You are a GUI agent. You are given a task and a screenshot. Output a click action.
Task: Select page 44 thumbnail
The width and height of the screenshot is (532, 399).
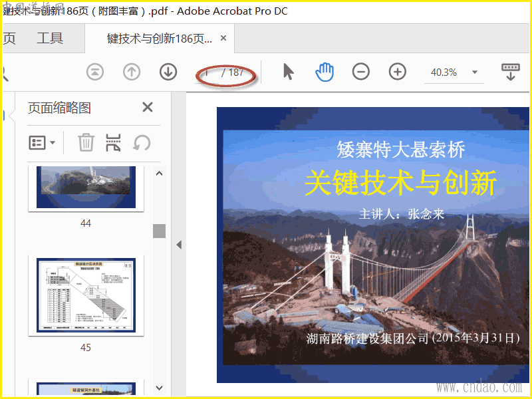click(86, 188)
